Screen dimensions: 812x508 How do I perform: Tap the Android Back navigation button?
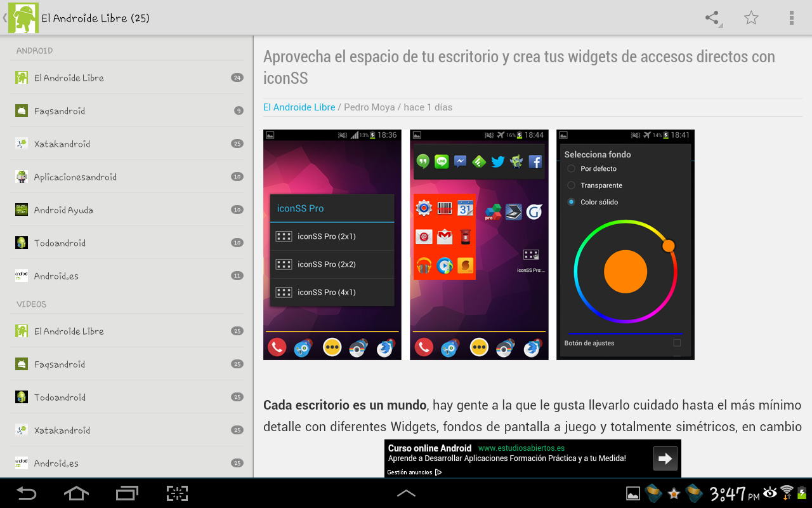point(27,493)
